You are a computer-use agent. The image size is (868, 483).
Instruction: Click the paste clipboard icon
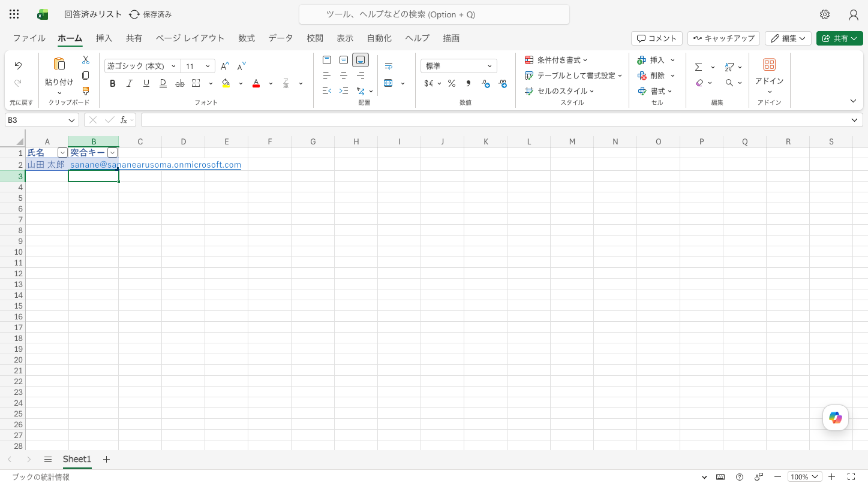point(59,64)
